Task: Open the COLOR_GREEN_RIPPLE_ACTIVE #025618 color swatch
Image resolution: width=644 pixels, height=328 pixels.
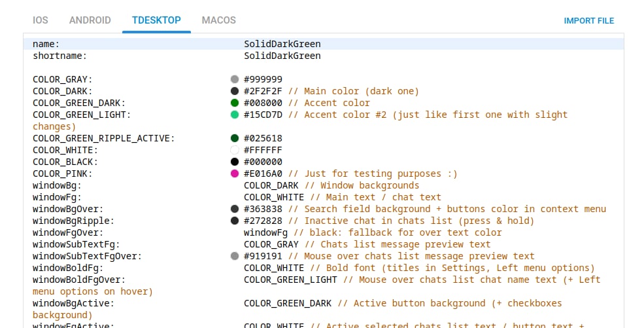Action: (235, 138)
